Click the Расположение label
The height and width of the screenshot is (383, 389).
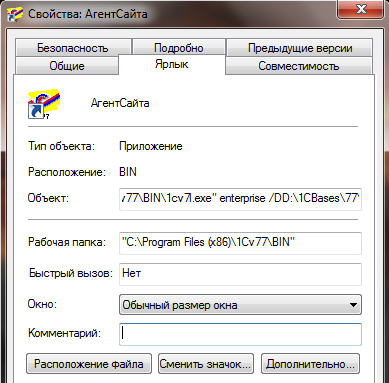point(67,172)
